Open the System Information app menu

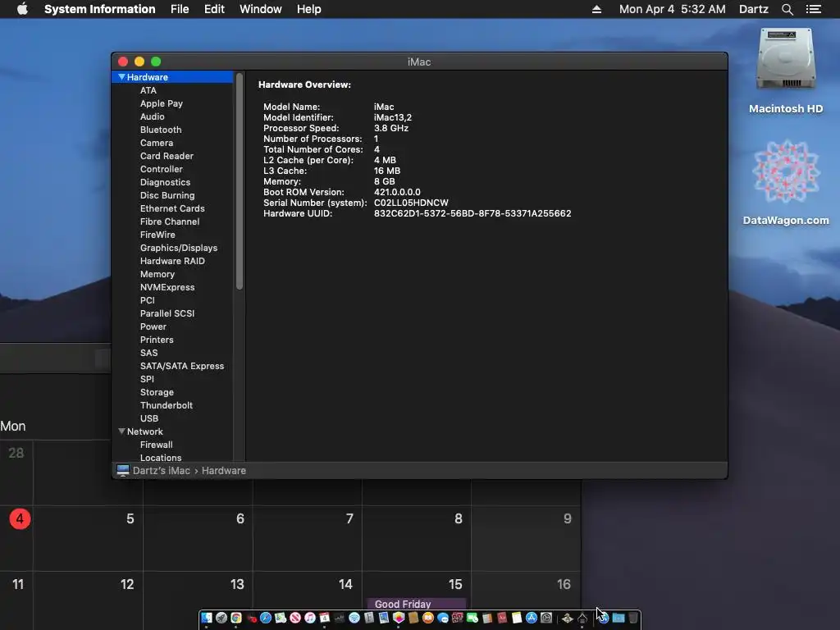tap(99, 9)
